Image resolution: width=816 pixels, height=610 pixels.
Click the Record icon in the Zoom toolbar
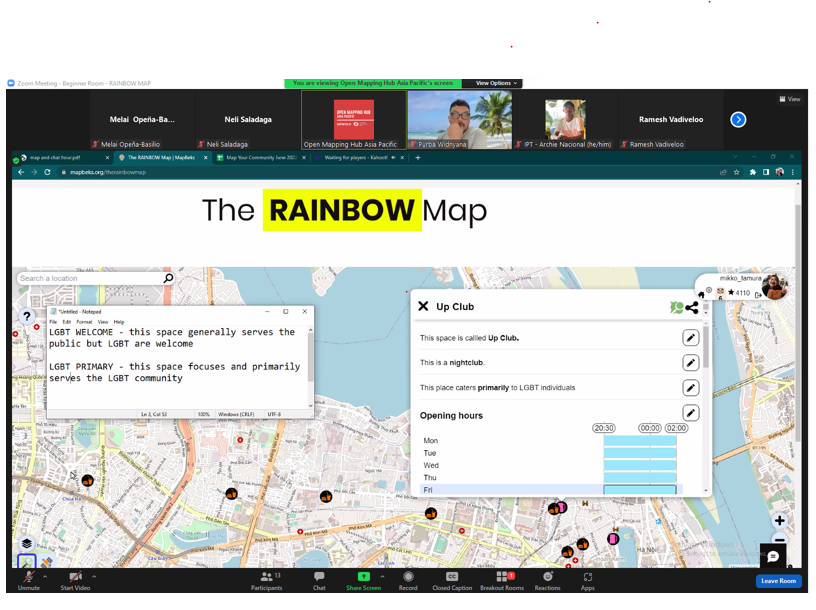[408, 579]
